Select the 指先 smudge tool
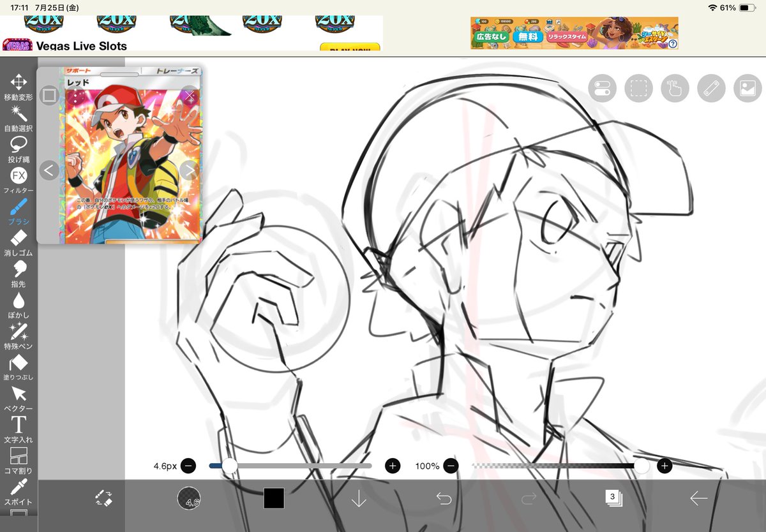Screen dimensions: 766x532 pyautogui.click(x=19, y=274)
